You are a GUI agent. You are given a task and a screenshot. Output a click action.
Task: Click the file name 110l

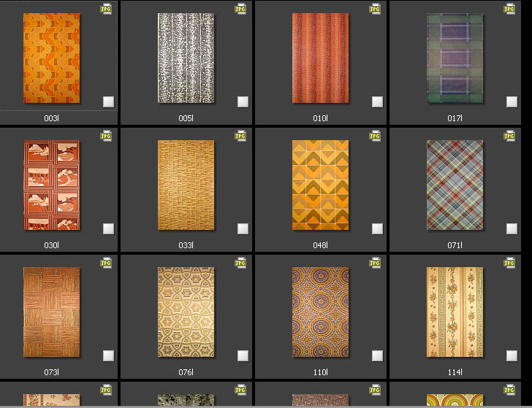pos(320,372)
